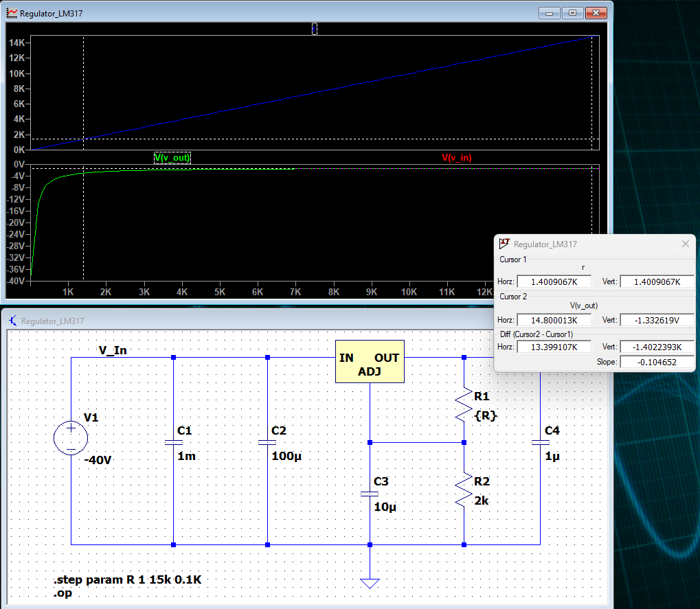This screenshot has width=700, height=609.
Task: Select the R1 resistor symbol
Action: pyautogui.click(x=464, y=404)
